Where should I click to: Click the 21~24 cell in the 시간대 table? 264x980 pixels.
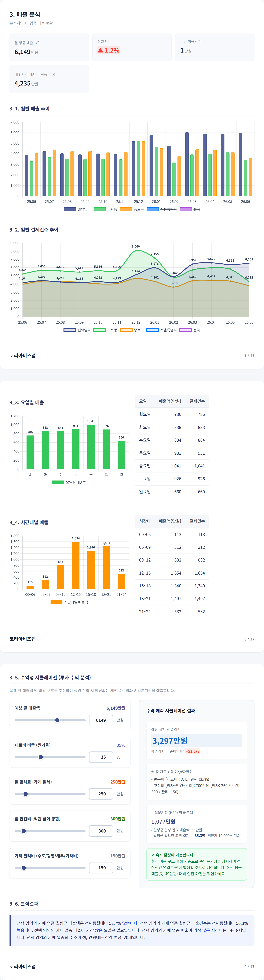tap(145, 612)
